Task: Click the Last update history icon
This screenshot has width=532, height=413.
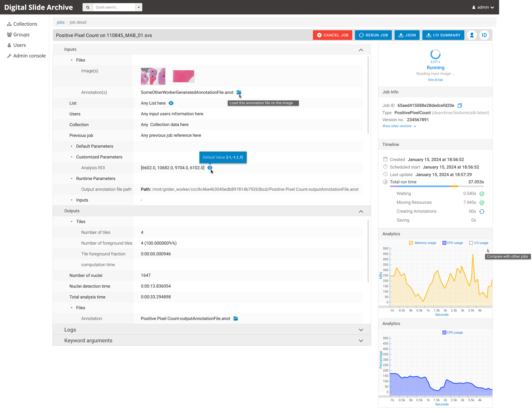Action: click(385, 174)
